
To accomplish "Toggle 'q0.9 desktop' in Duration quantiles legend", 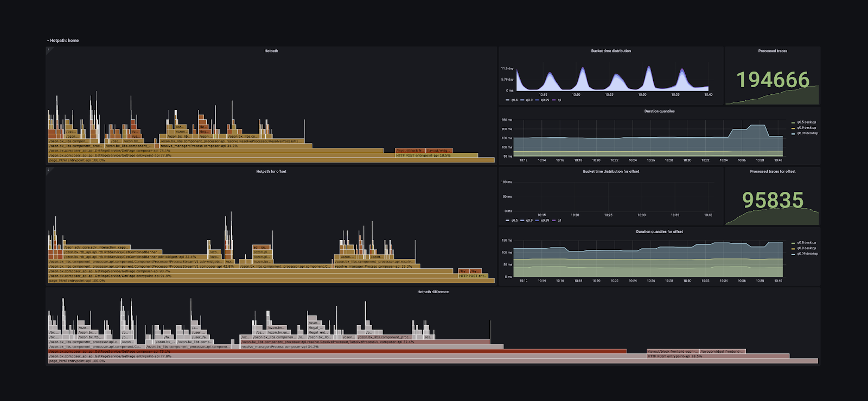I will coord(804,128).
